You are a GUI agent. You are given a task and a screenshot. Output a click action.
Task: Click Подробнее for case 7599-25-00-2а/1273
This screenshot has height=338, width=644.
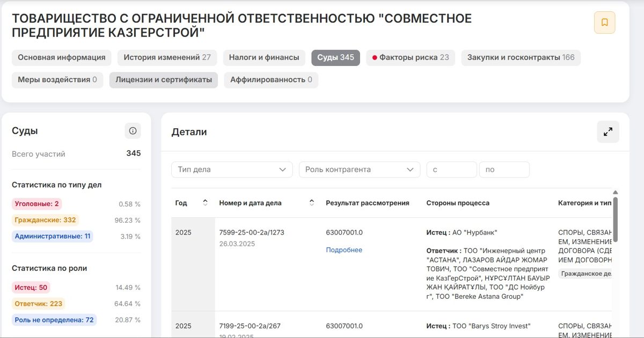344,249
